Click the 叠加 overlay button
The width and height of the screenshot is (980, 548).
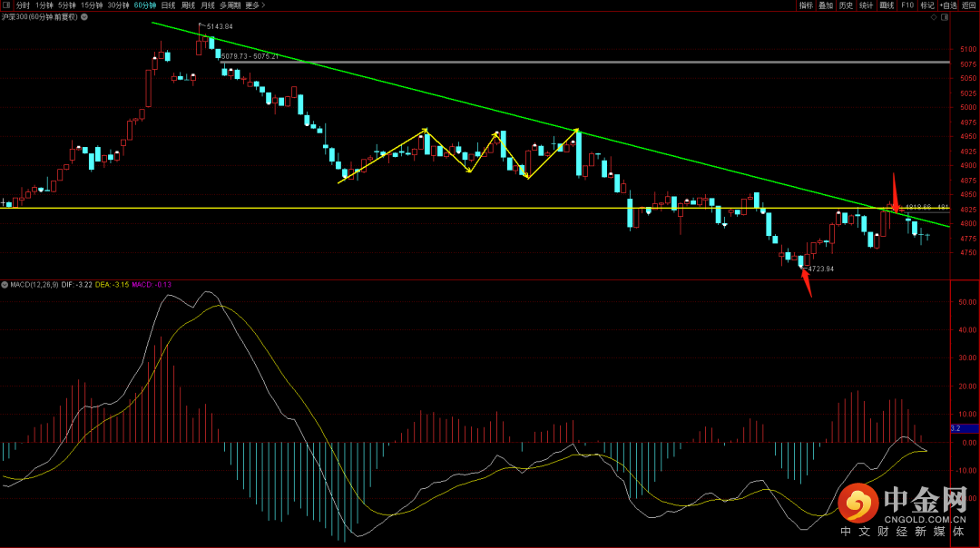[x=826, y=5]
